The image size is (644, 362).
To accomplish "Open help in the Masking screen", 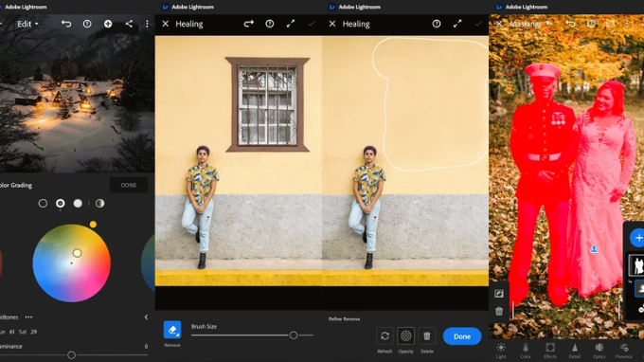I will coord(591,24).
